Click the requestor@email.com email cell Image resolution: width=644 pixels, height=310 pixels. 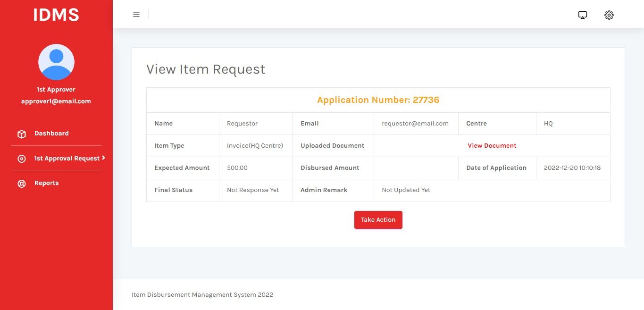(415, 124)
